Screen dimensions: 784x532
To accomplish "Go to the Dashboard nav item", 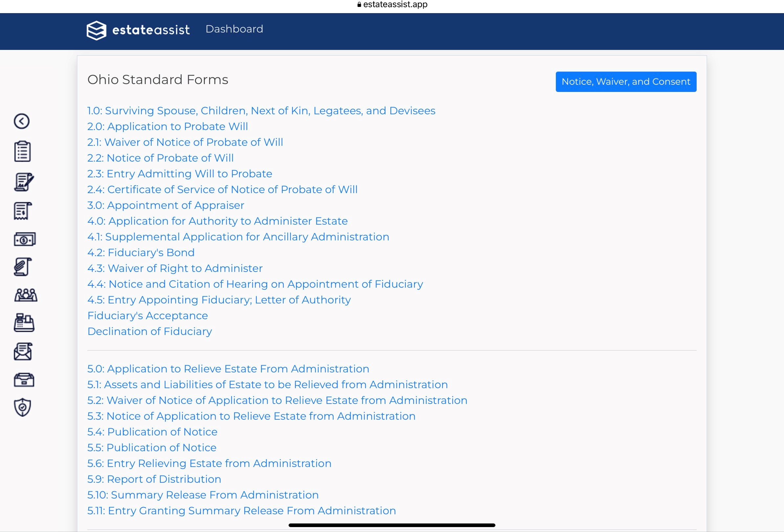I will 234,29.
